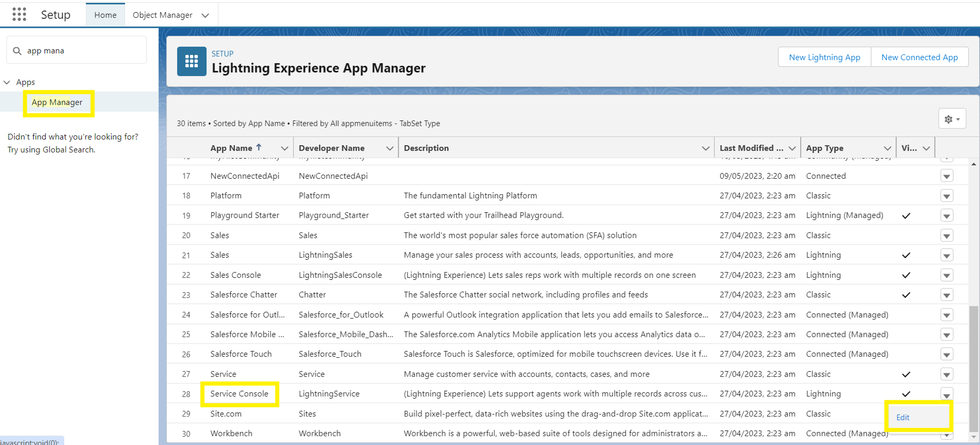This screenshot has width=980, height=445.
Task: Open the App Launcher grid icon
Action: coord(19,15)
